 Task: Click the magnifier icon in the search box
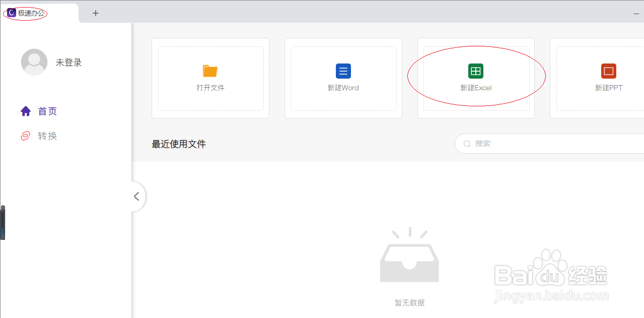click(467, 144)
